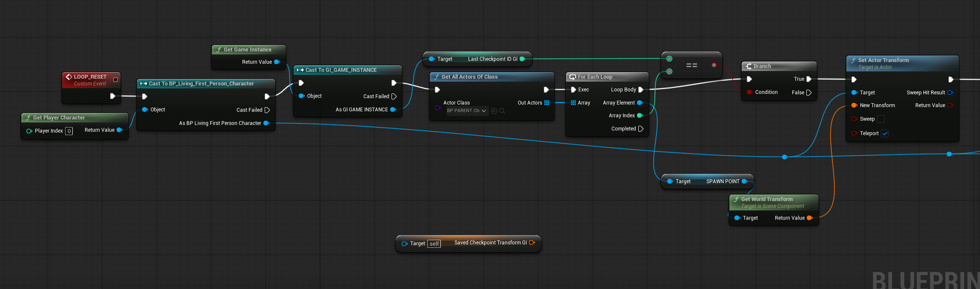This screenshot has height=289, width=980.
Task: Click the Saved Checkpoint Transform GI output pin
Action: [x=532, y=243]
